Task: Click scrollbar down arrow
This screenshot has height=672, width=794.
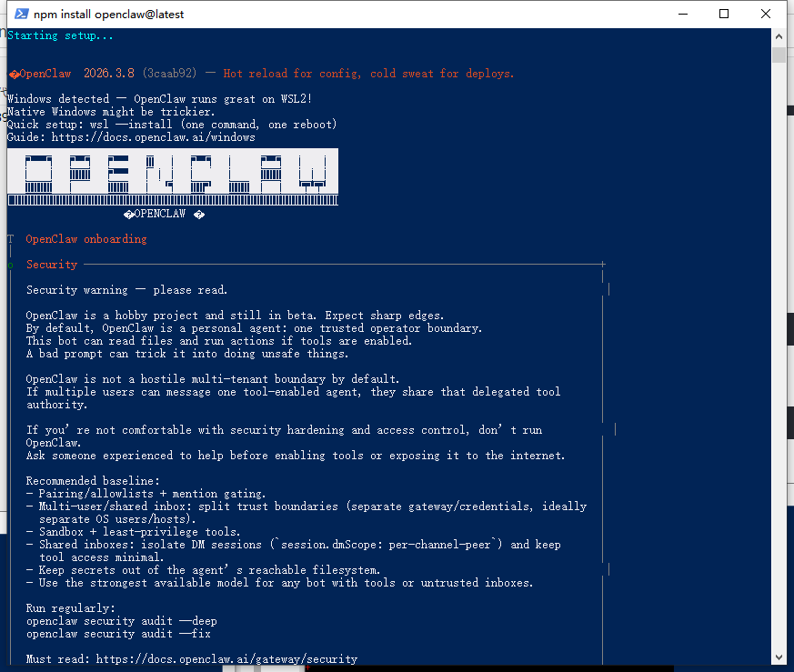Action: tap(779, 657)
